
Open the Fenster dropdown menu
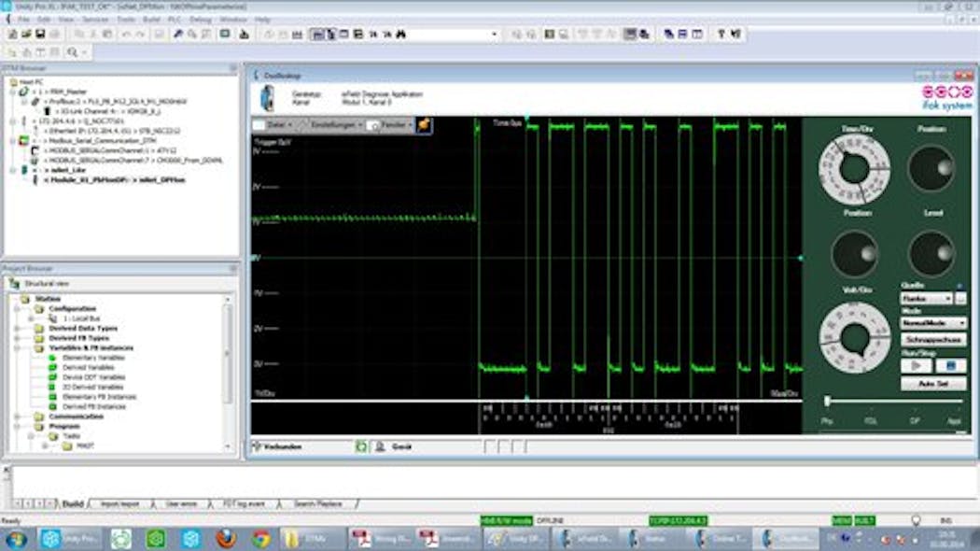(390, 125)
